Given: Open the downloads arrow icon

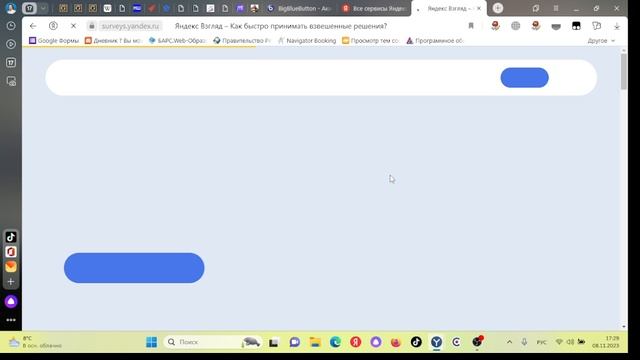Looking at the screenshot, I should point(617,26).
